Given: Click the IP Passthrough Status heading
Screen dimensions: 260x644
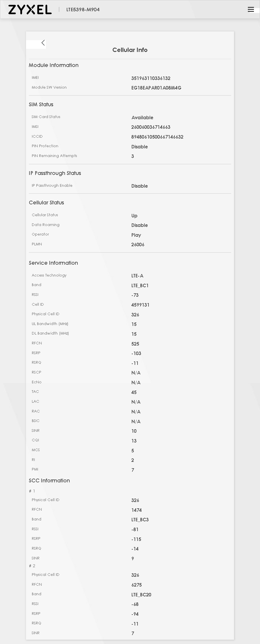Looking at the screenshot, I should coord(55,173).
